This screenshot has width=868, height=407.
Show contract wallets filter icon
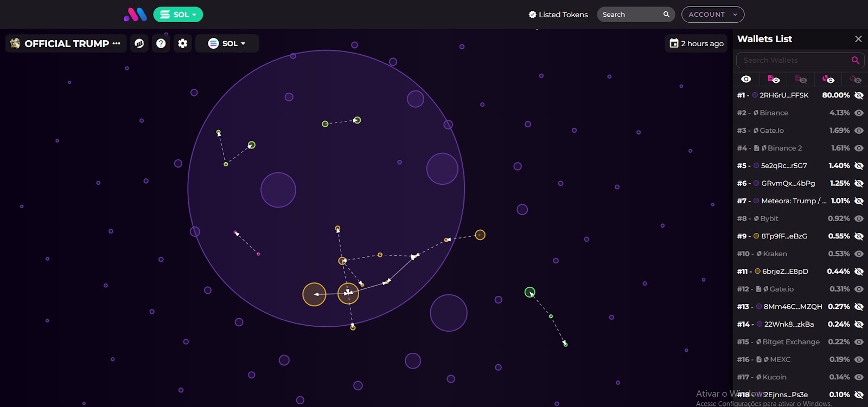[x=774, y=79]
